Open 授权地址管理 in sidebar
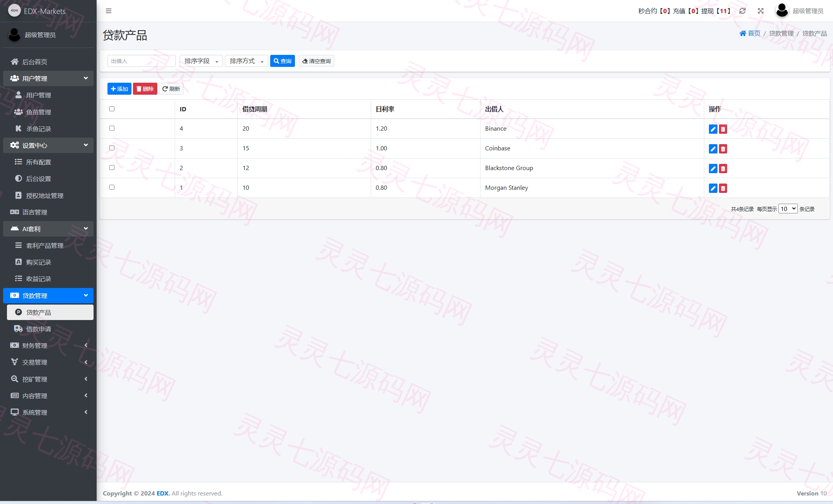 [x=48, y=196]
